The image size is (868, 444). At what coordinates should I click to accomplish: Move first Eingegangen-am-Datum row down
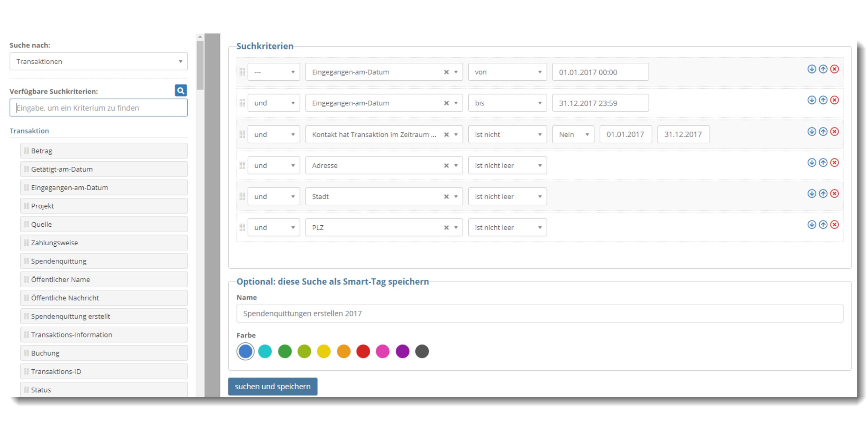tap(811, 69)
